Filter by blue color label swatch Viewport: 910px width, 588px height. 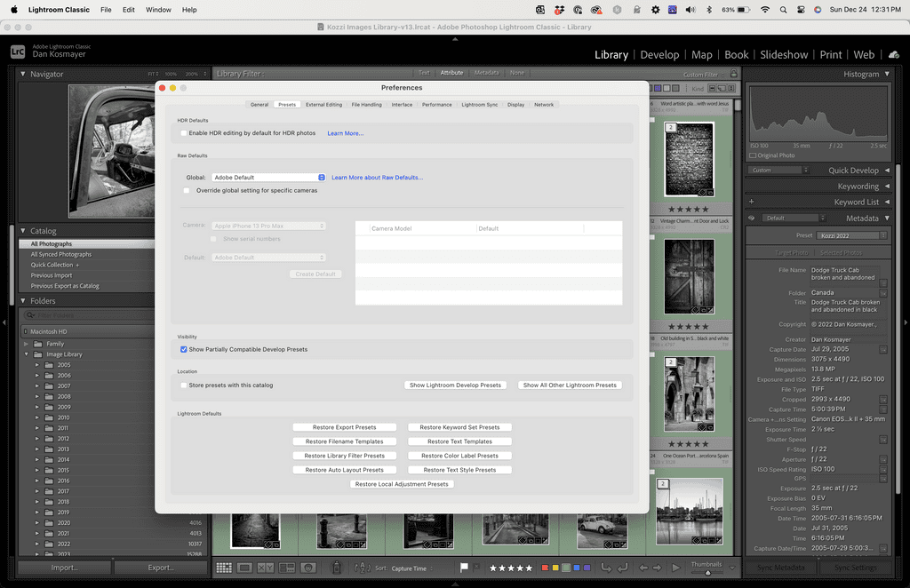[x=576, y=568]
